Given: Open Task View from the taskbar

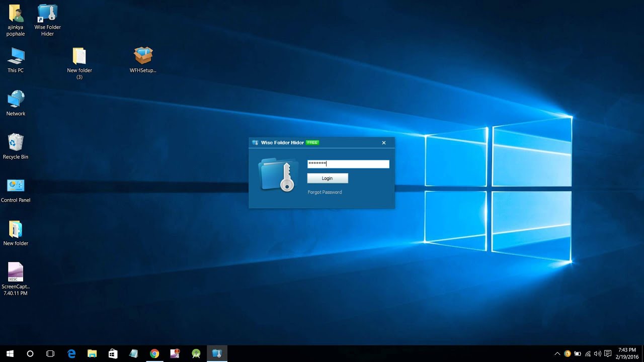Looking at the screenshot, I should tap(50, 353).
